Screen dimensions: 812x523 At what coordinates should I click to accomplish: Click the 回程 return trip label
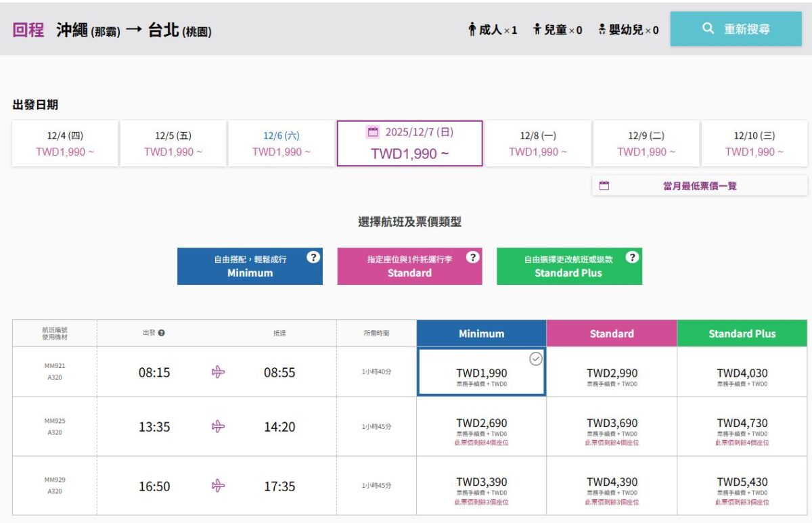tap(28, 30)
